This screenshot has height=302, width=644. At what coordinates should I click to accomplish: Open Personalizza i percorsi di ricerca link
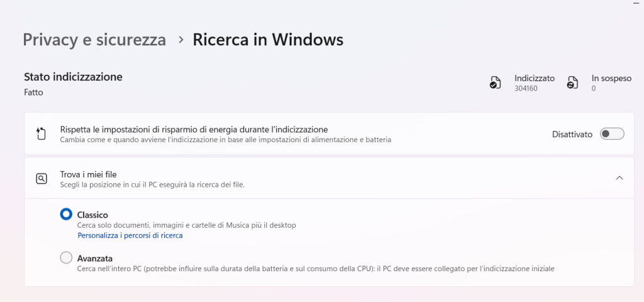pyautogui.click(x=130, y=235)
